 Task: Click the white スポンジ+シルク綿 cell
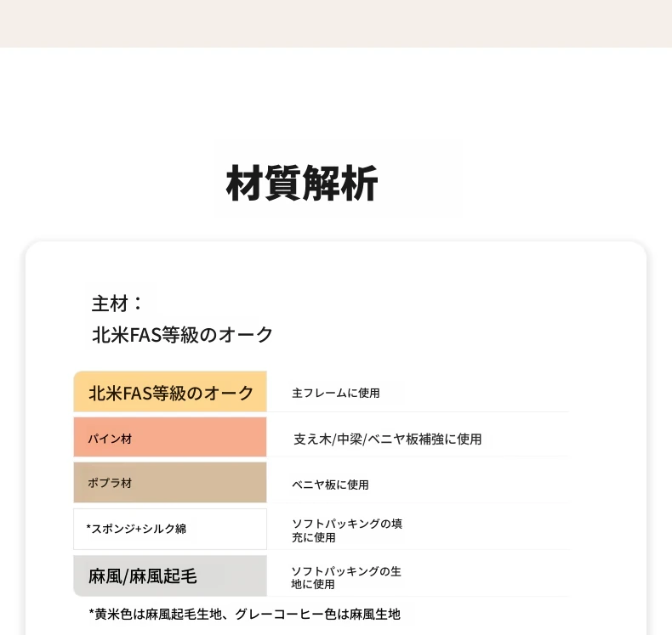point(170,529)
